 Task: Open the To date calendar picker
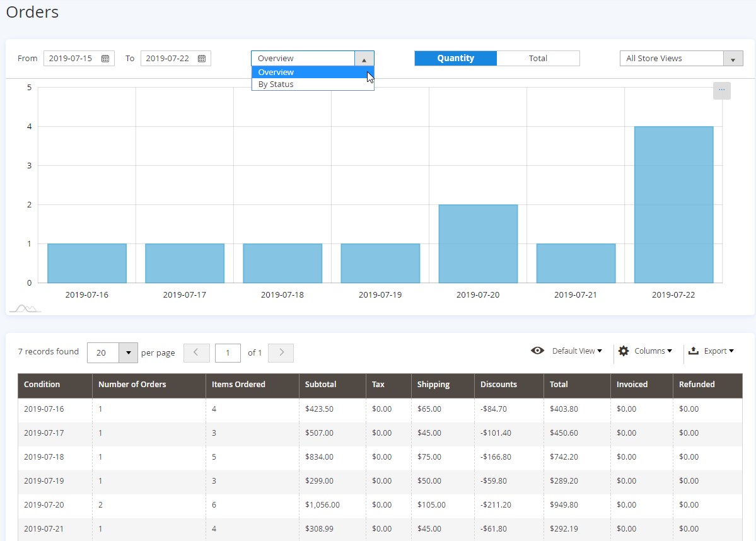[202, 59]
